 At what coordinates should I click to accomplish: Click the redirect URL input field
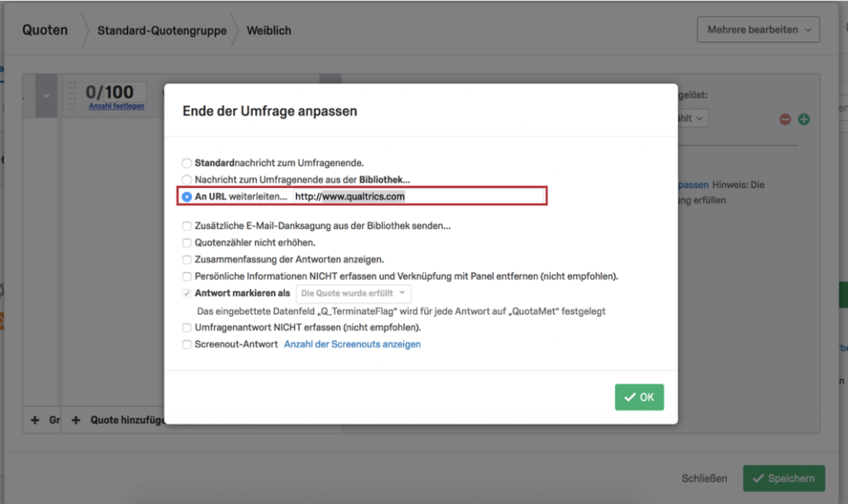tap(418, 196)
